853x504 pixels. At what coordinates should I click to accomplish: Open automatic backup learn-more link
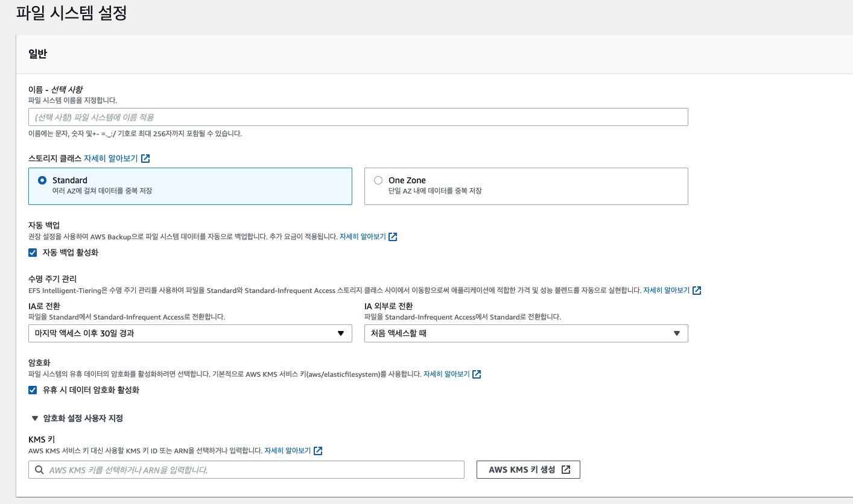click(x=363, y=237)
